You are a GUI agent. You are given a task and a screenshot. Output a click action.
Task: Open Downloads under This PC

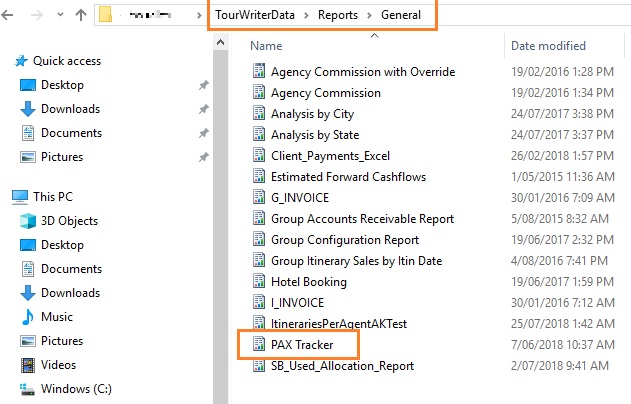pyautogui.click(x=70, y=293)
